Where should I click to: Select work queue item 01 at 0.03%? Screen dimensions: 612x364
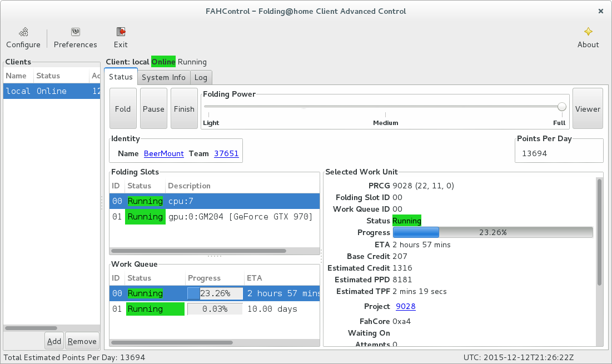point(214,309)
